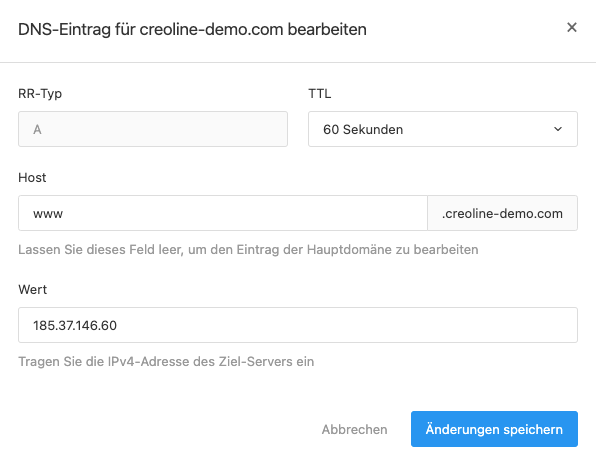Screen dimensions: 596x466
Task: Close the DNS-Eintrag dialog with X icon
Action: tap(572, 27)
